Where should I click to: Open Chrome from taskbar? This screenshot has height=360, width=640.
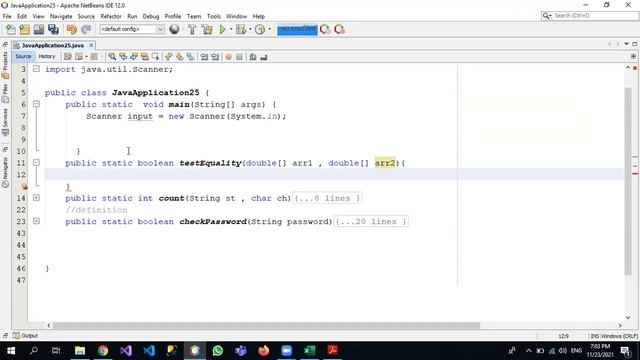coord(103,351)
